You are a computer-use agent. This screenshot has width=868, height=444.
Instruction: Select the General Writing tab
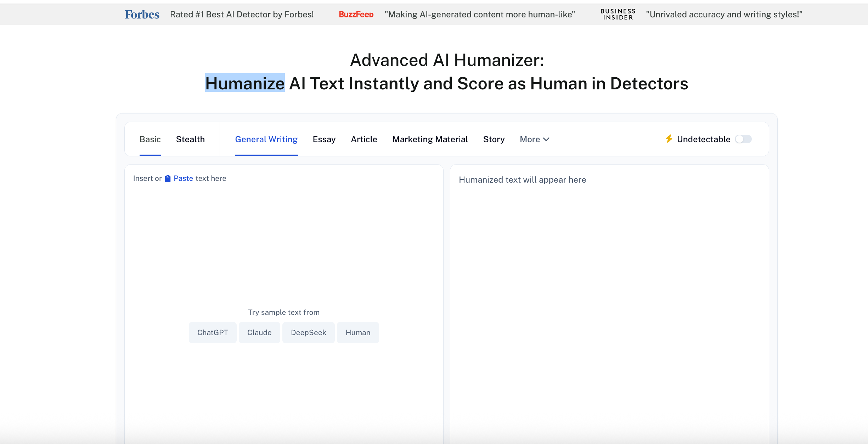[x=266, y=139]
